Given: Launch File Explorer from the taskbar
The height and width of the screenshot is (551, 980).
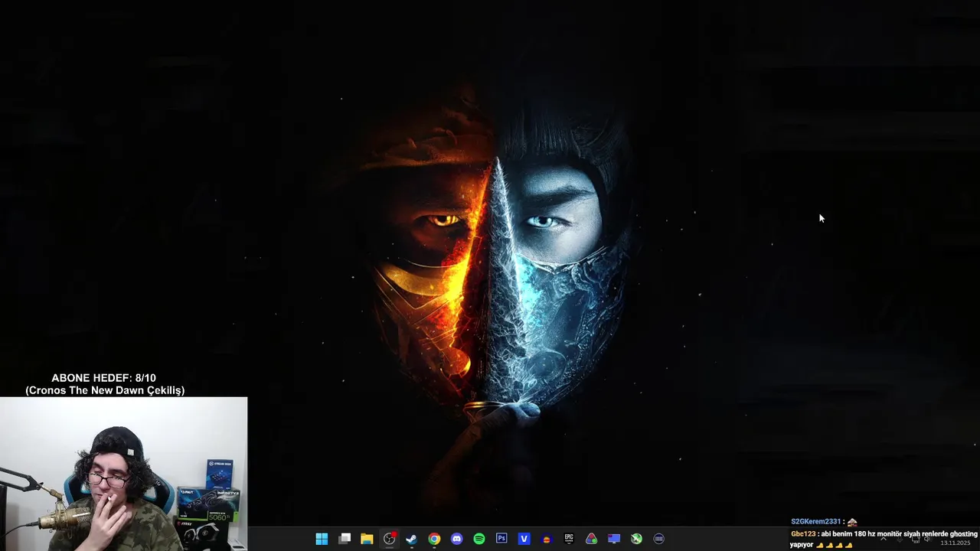Looking at the screenshot, I should [367, 539].
